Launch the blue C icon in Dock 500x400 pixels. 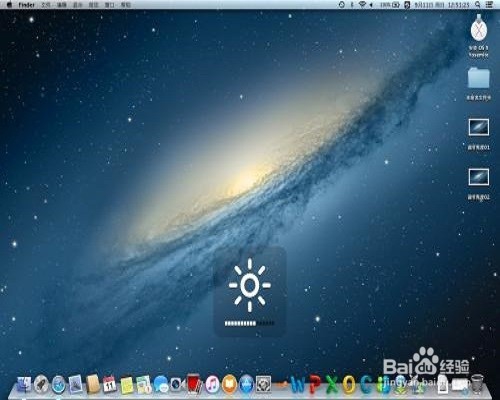[x=366, y=384]
